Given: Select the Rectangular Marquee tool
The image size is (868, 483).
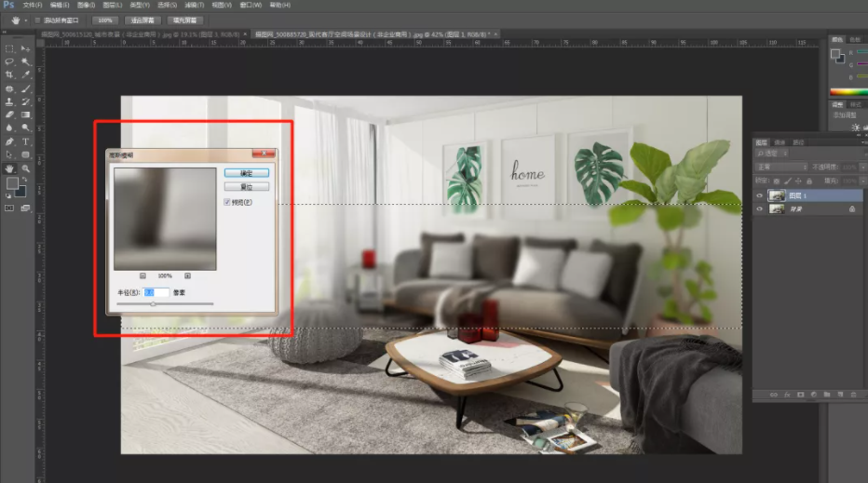Looking at the screenshot, I should (x=9, y=48).
